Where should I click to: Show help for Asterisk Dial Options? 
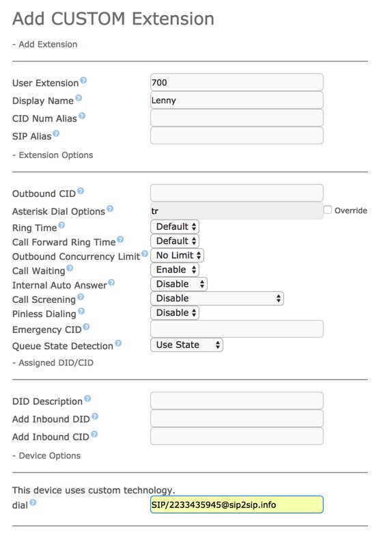click(x=109, y=209)
